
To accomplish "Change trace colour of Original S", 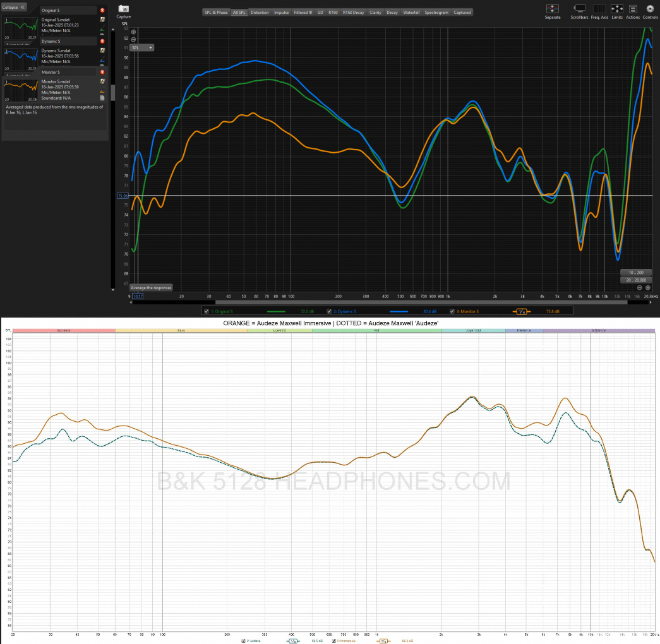I will (102, 29).
